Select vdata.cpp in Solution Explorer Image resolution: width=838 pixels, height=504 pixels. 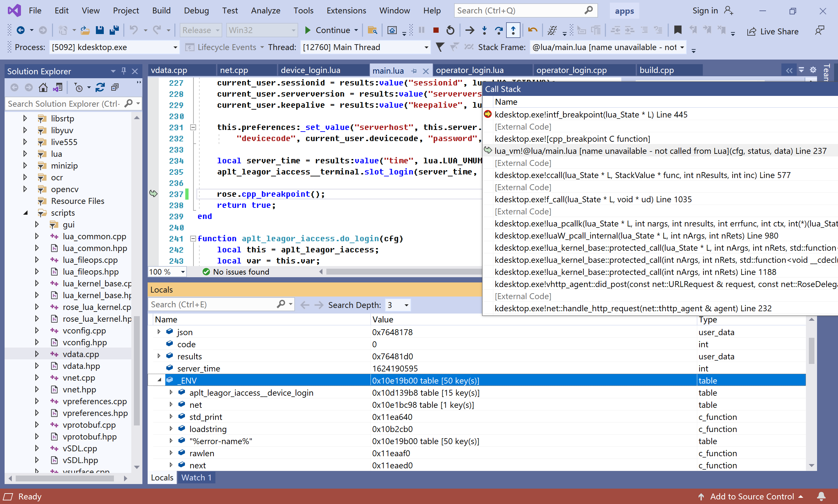(x=81, y=354)
